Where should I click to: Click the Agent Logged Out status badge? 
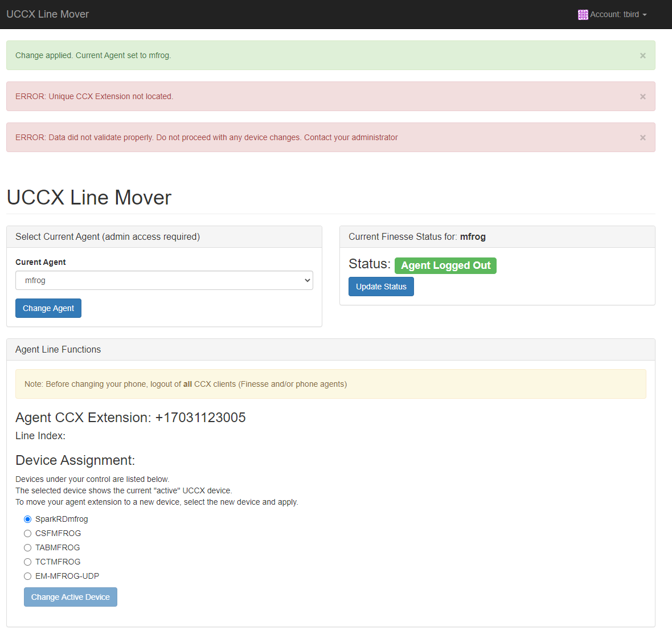click(x=445, y=265)
